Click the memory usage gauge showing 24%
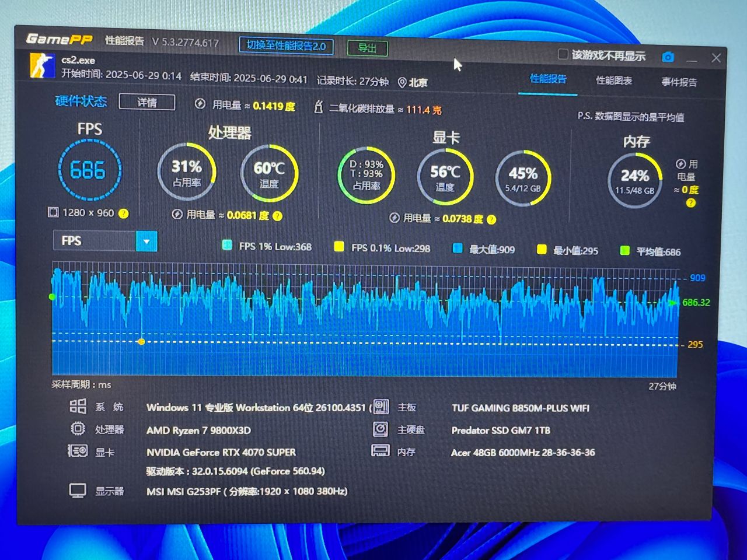The width and height of the screenshot is (747, 560). click(x=635, y=181)
